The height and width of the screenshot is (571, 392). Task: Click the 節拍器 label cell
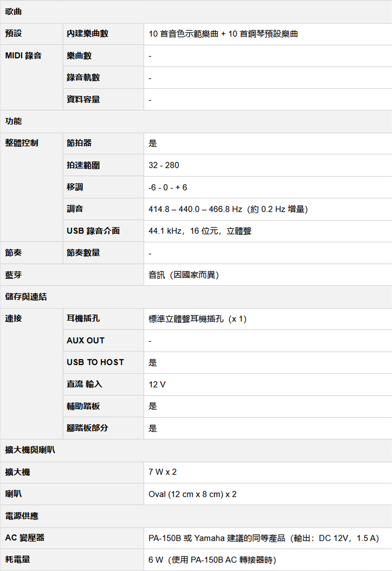(79, 143)
